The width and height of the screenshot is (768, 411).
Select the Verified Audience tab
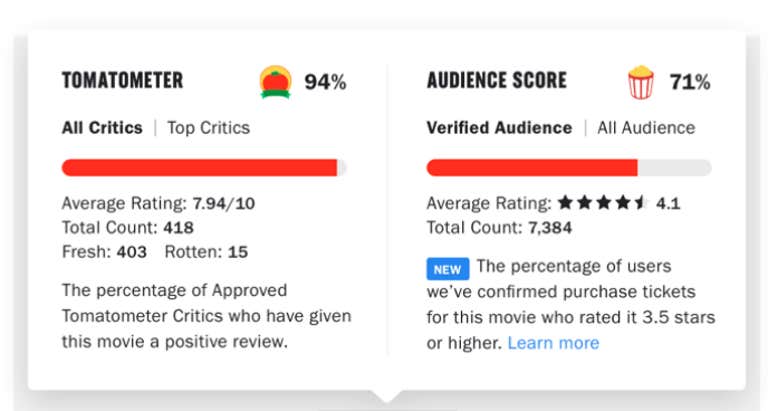[499, 128]
